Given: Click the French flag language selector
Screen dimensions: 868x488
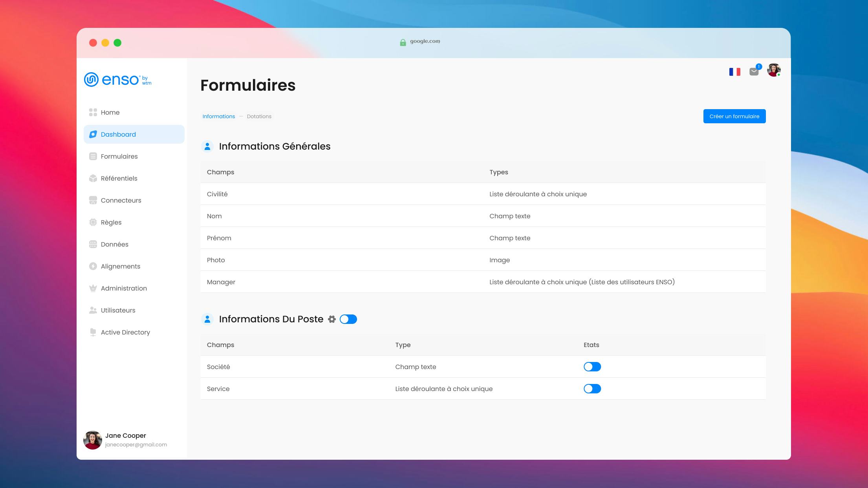Looking at the screenshot, I should [x=735, y=71].
